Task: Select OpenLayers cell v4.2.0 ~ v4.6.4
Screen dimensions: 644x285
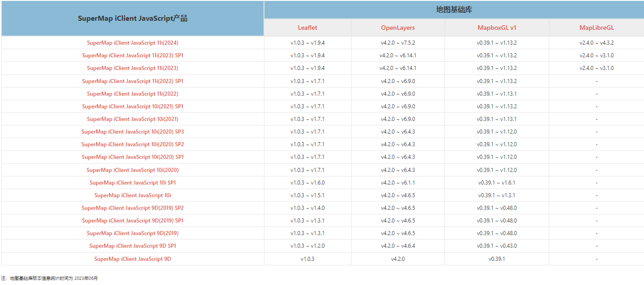Action: (398, 246)
